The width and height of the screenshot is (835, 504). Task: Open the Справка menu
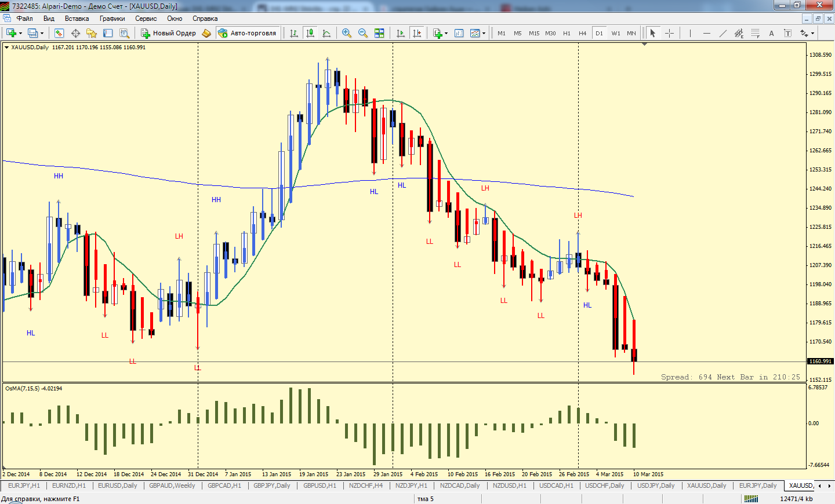pos(205,19)
